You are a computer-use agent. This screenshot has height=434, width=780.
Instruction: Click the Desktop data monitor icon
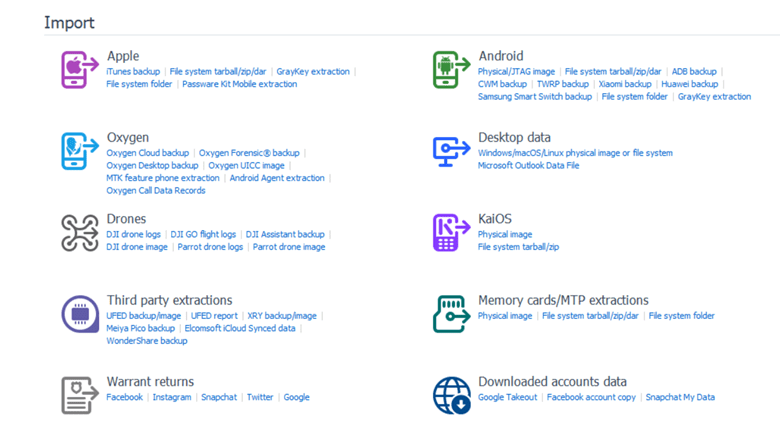point(451,151)
